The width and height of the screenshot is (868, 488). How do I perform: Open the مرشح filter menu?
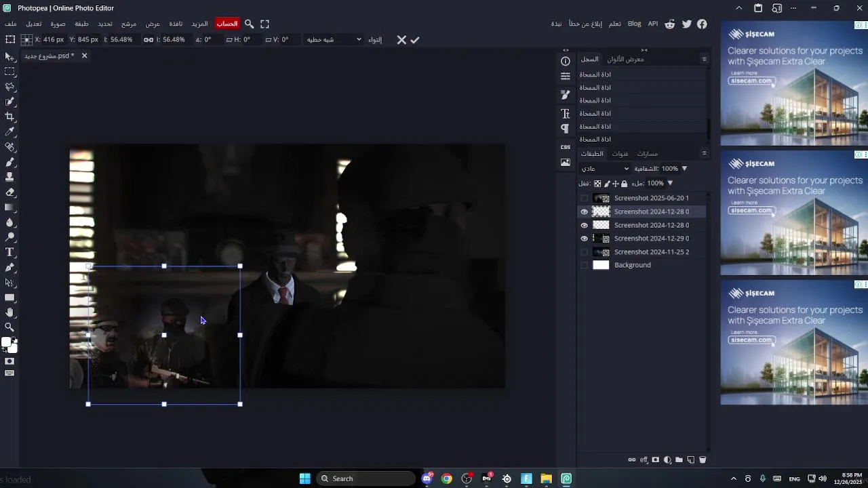(129, 24)
